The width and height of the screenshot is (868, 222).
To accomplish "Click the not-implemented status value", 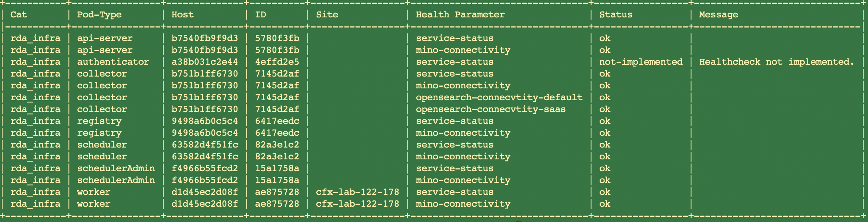I will 641,62.
